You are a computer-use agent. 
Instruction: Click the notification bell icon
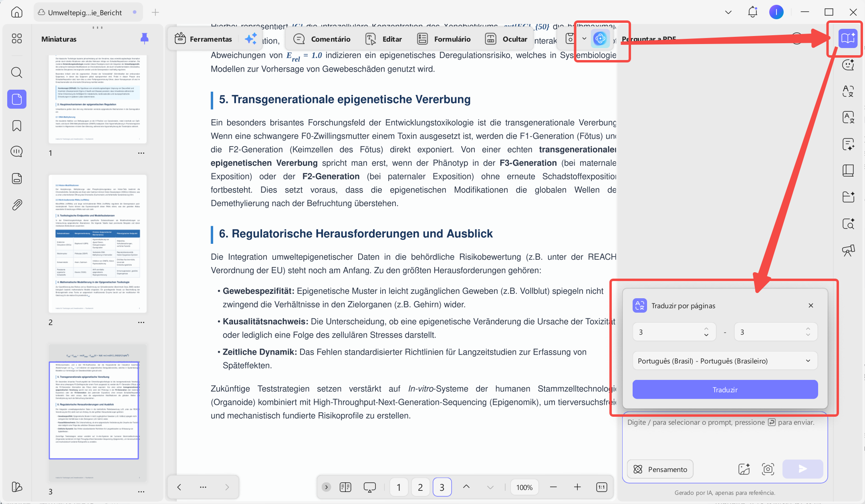point(752,12)
